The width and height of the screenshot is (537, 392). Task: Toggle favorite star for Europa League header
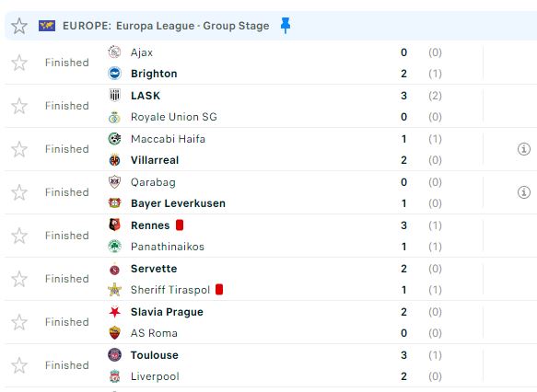(x=19, y=26)
